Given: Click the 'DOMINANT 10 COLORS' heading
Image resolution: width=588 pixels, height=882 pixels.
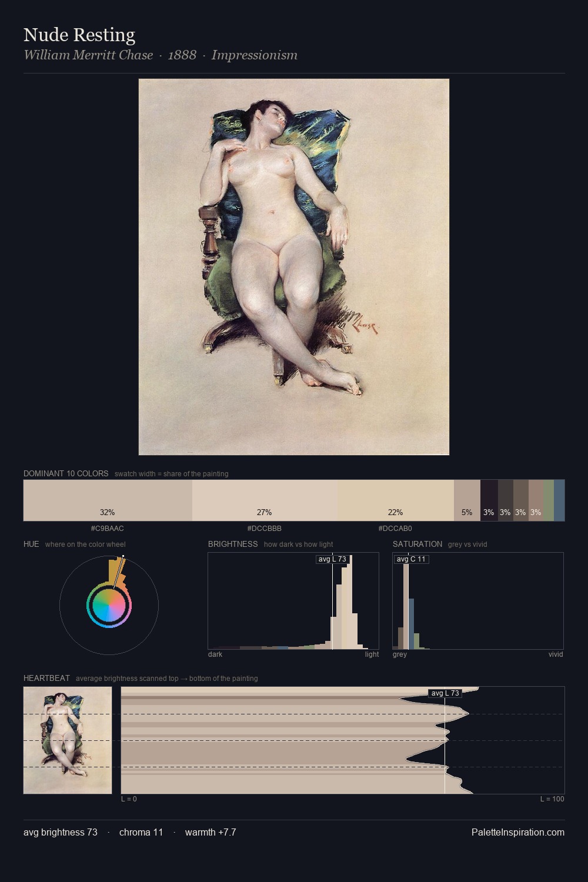Looking at the screenshot, I should (x=66, y=473).
